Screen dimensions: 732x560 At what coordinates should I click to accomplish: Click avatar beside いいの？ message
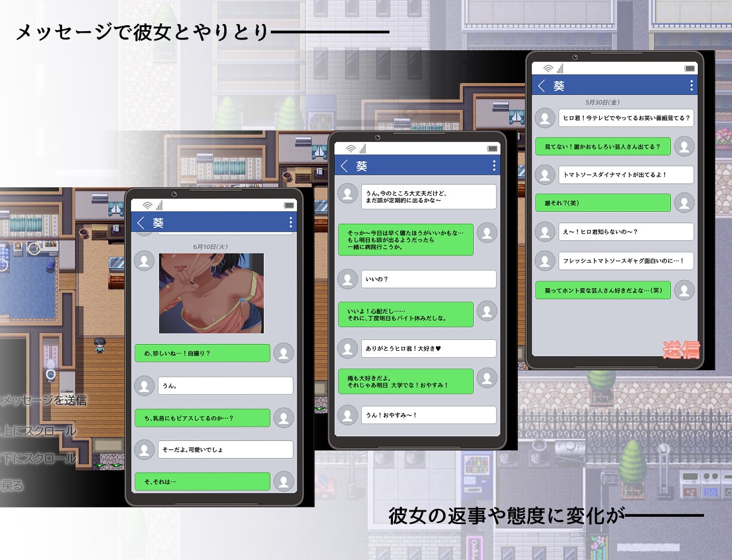coord(347,279)
